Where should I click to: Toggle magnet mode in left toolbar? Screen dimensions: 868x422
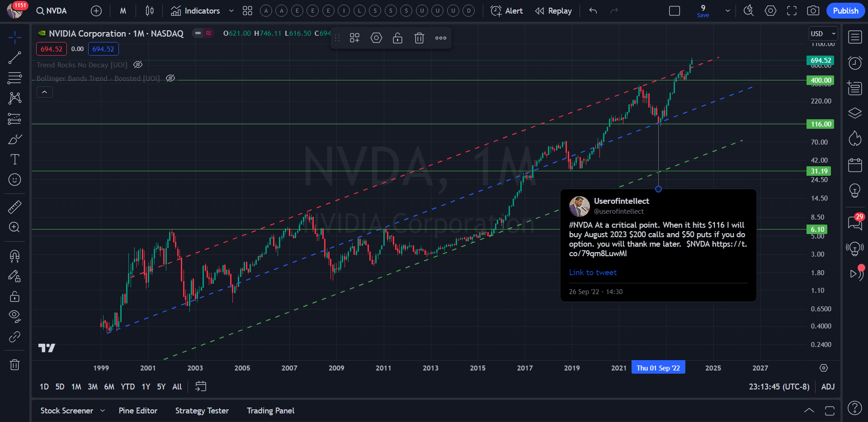pos(15,256)
